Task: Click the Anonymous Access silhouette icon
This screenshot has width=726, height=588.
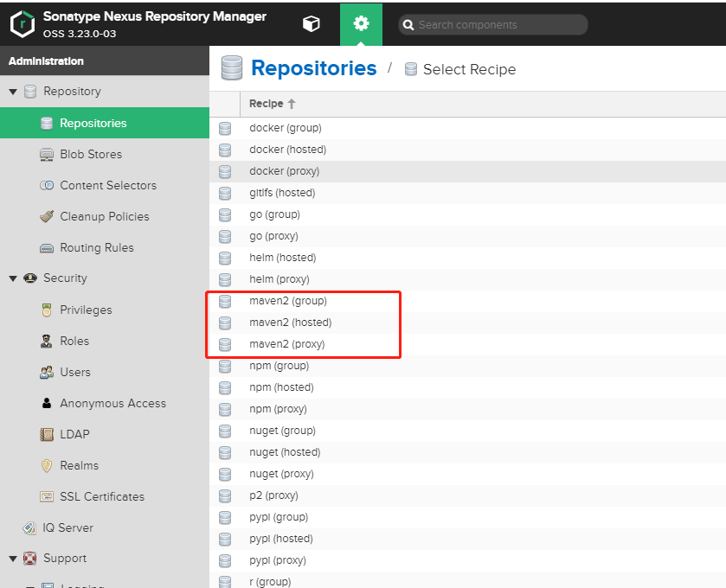Action: 47,403
